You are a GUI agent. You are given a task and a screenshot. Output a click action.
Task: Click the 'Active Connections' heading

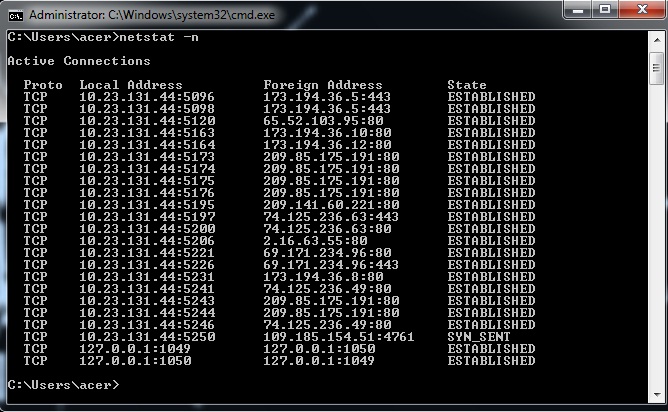[79, 61]
